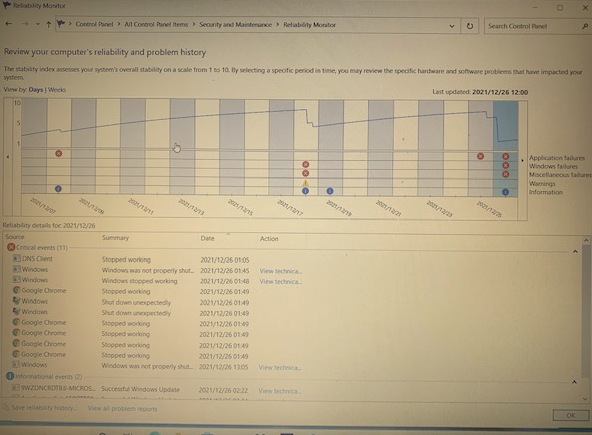Move the chart to earlier dates with left arrow
The height and width of the screenshot is (435, 592).
tap(8, 157)
